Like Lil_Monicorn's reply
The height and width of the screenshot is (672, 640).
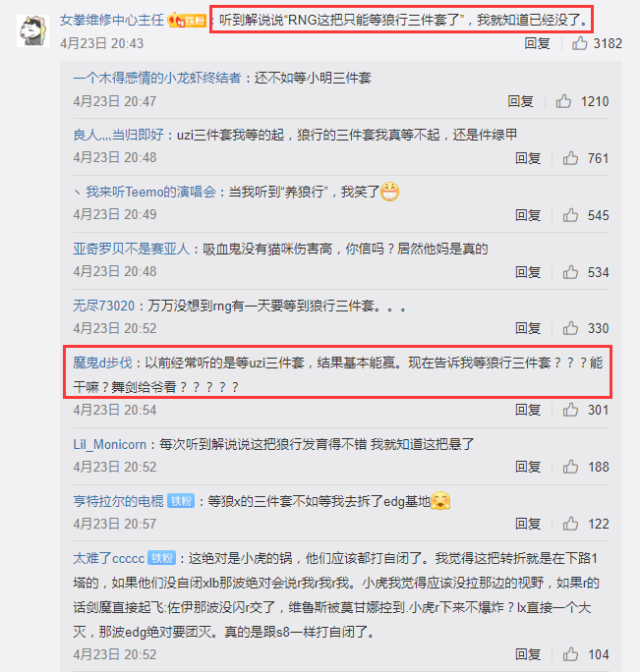570,467
